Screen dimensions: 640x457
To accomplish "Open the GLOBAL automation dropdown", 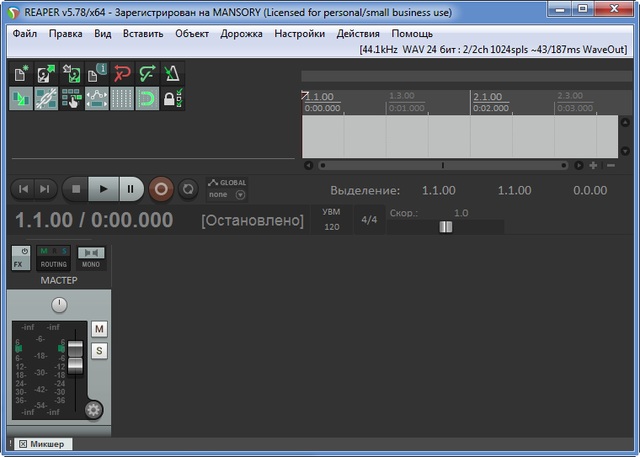I will click(240, 195).
